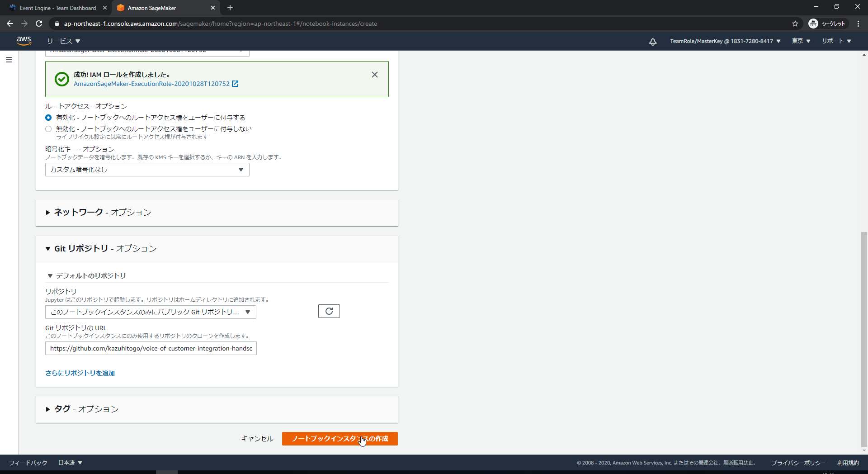This screenshot has height=474, width=868.
Task: Click the フィードバック button
Action: (x=28, y=463)
